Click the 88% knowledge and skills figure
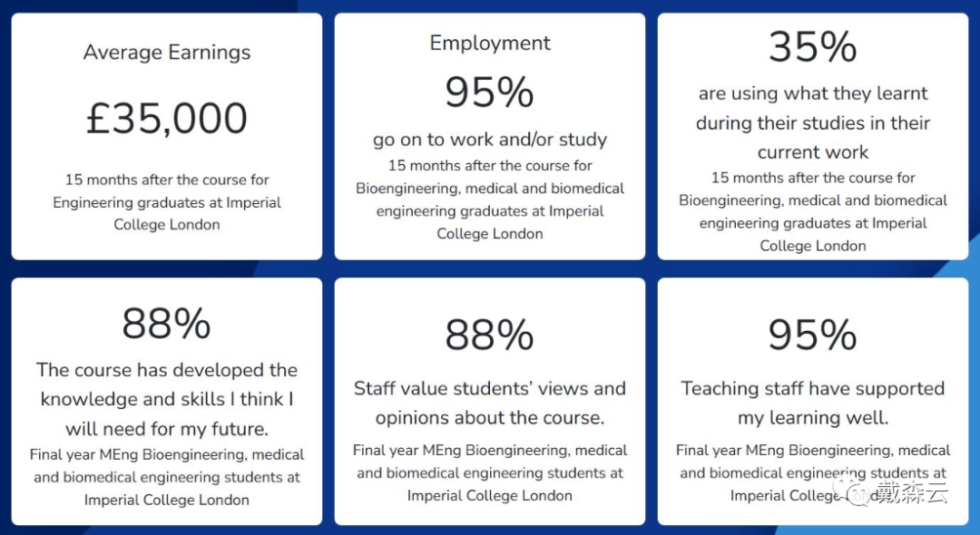980x535 pixels. click(166, 324)
